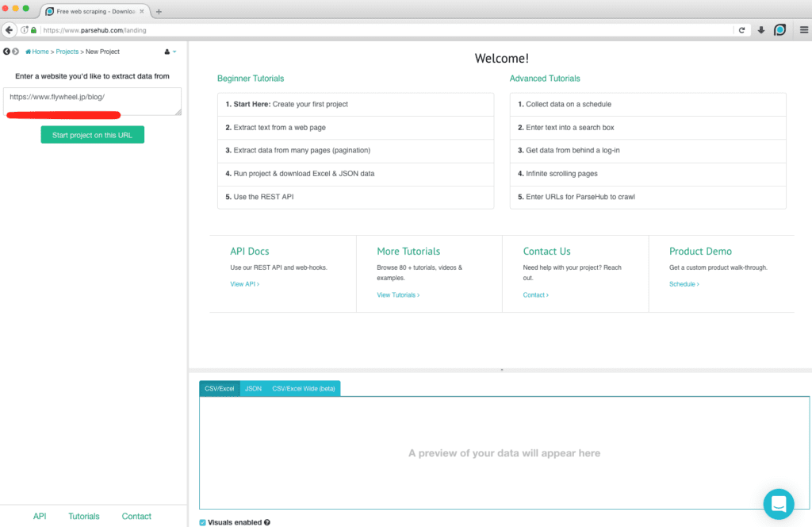Switch to the JSON preview tab

point(253,388)
